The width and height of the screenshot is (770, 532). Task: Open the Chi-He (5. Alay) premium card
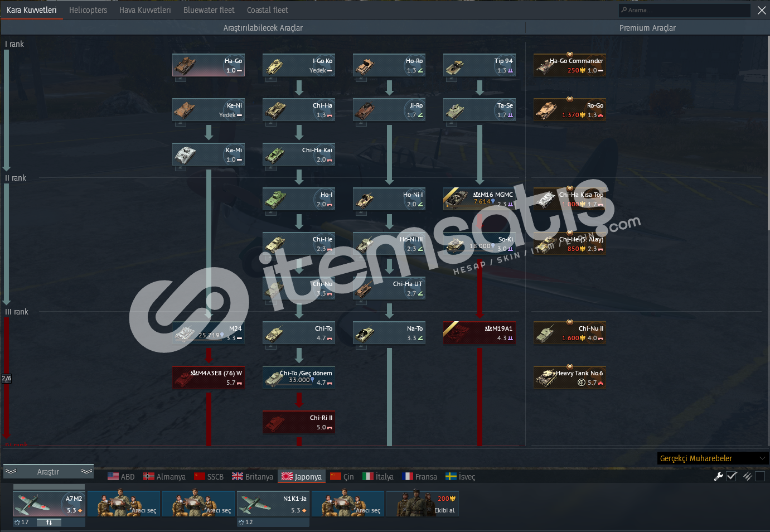pyautogui.click(x=570, y=244)
